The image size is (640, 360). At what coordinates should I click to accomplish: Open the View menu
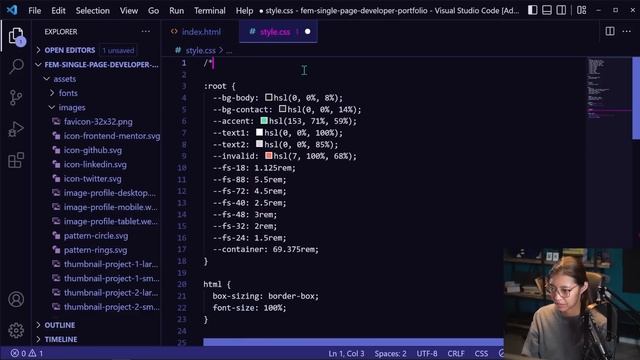(x=129, y=10)
